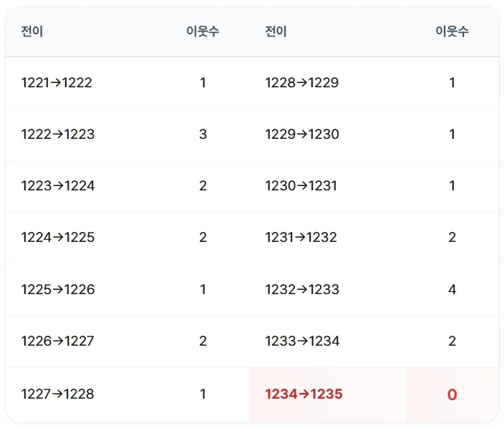Image resolution: width=504 pixels, height=428 pixels.
Task: Select the 1231→1232 transition cell
Action: (301, 238)
